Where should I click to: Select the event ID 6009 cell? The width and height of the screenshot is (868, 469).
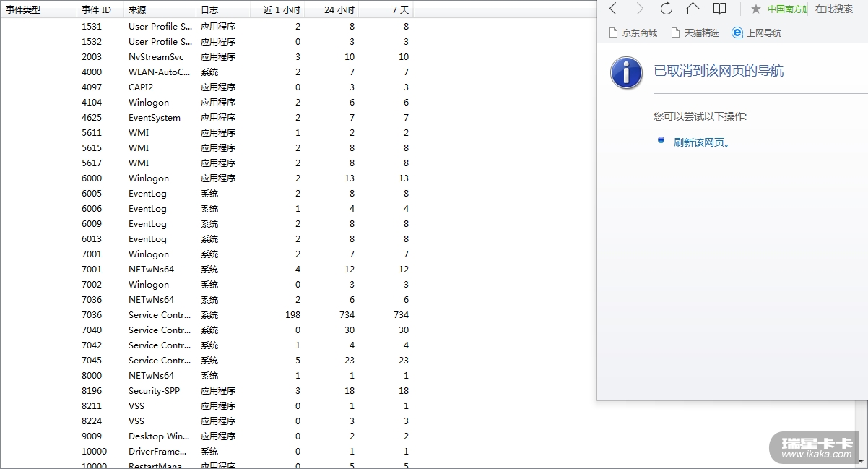(x=92, y=223)
